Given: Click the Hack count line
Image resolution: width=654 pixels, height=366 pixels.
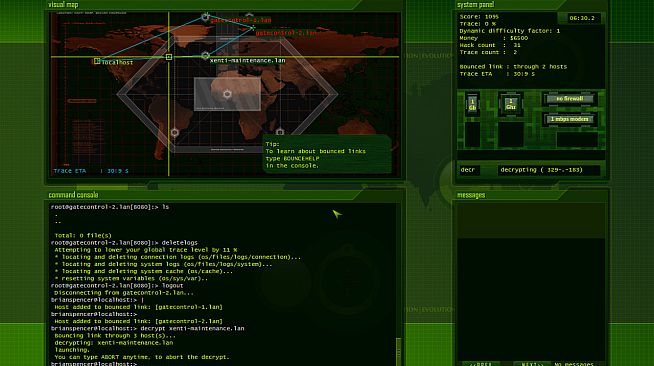Looking at the screenshot, I should (490, 45).
